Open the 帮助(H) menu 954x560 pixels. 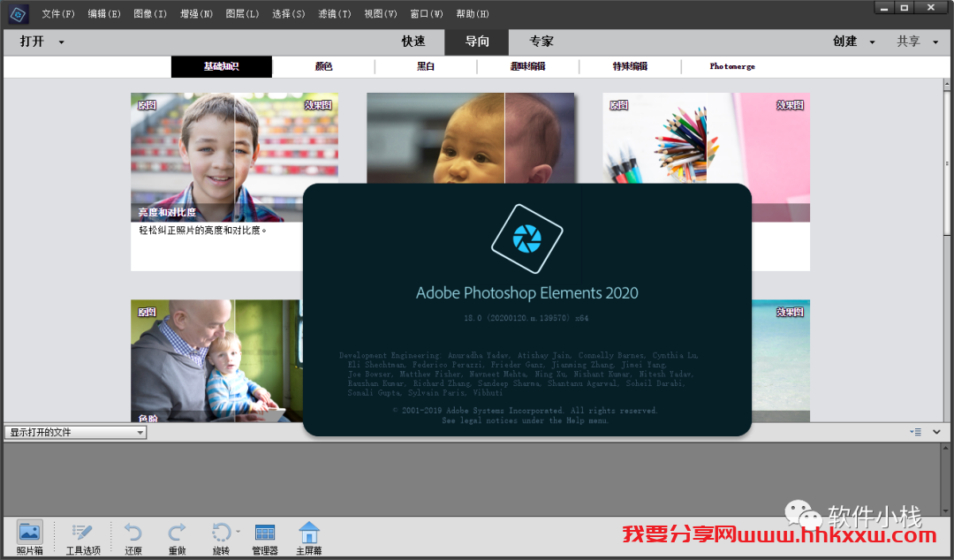point(473,13)
